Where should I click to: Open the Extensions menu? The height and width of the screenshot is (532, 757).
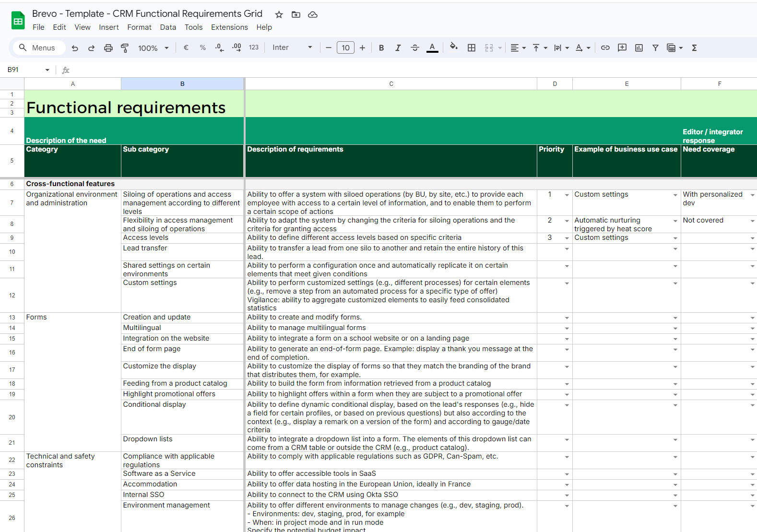pos(229,27)
